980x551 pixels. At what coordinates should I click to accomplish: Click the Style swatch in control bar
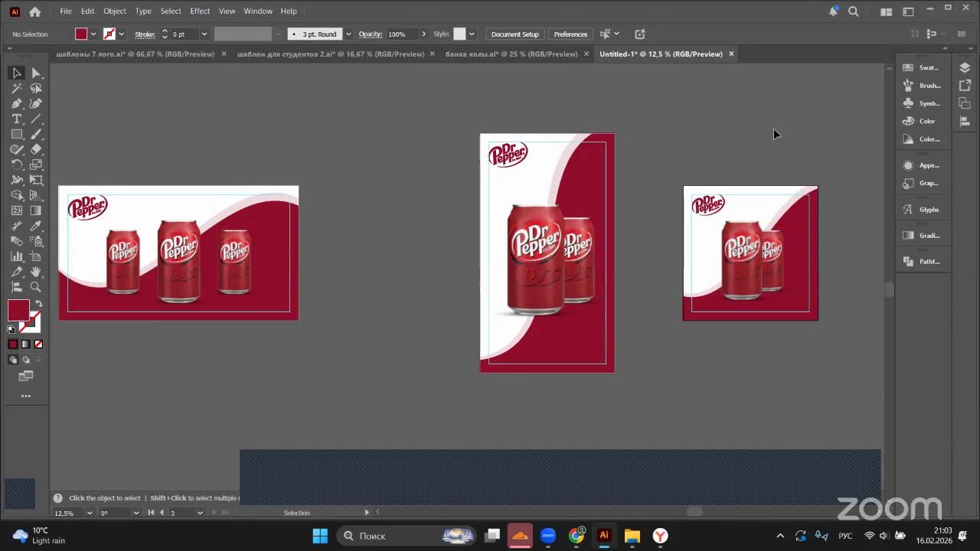click(459, 34)
